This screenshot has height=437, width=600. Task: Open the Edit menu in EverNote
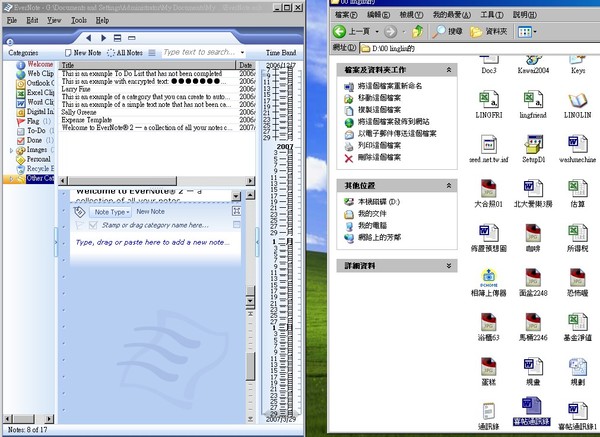[32, 20]
